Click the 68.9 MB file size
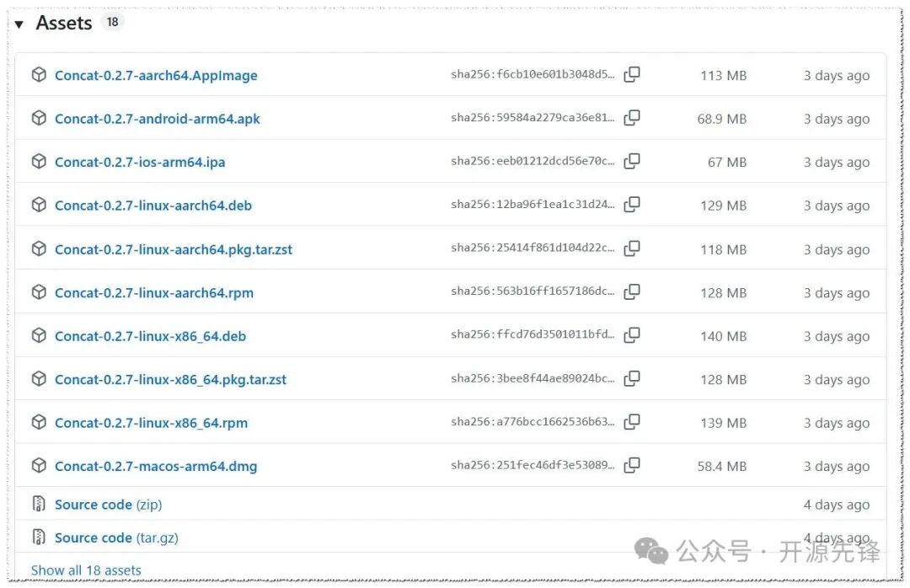Screen dimensions: 910x588 coord(722,119)
